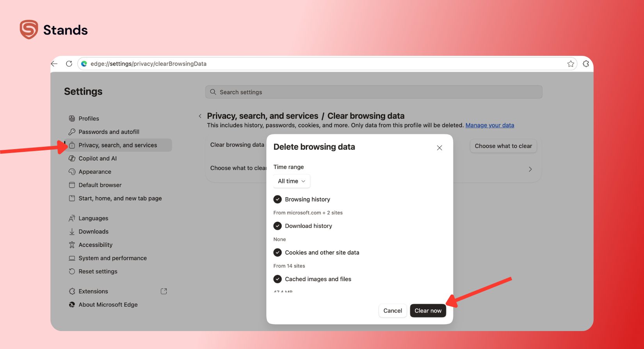The width and height of the screenshot is (644, 349).
Task: Click the 'From microsoft.com + 2 sites' text
Action: 308,212
